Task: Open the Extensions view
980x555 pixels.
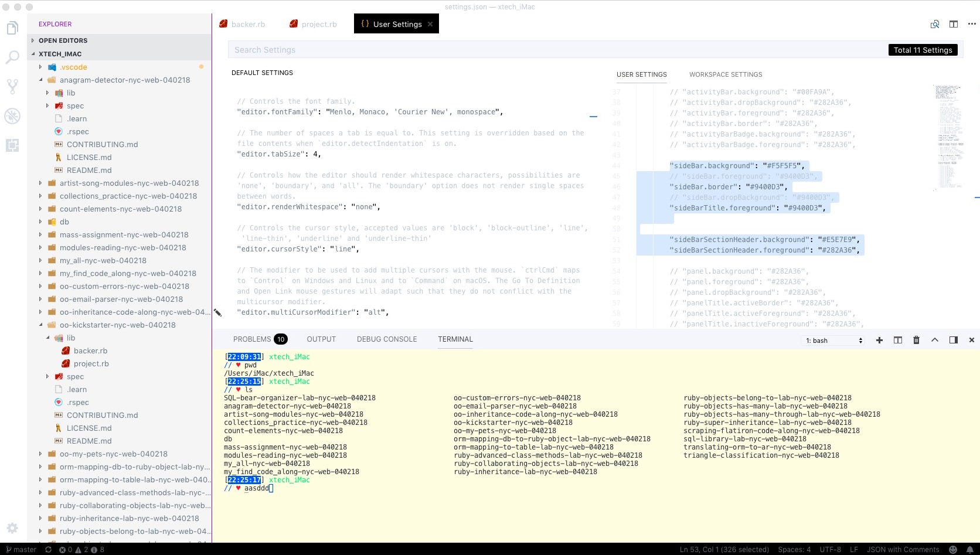Action: (x=12, y=145)
